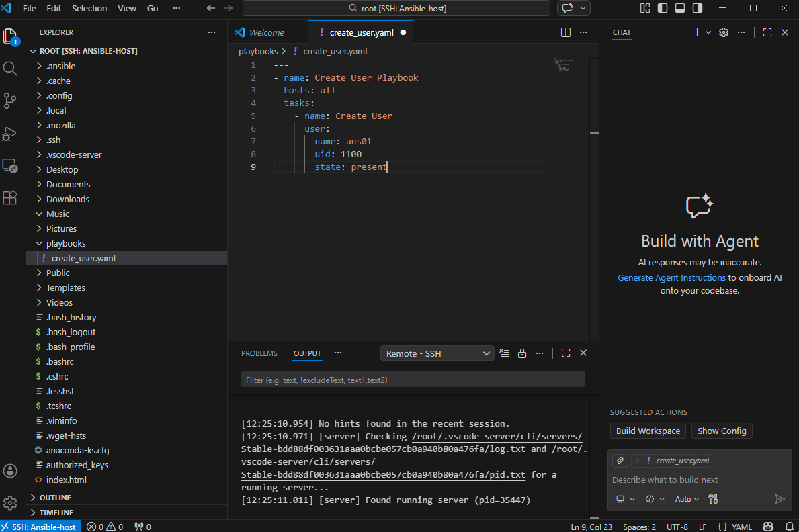Toggle primary side bar visibility
This screenshot has width=799, height=532.
(663, 8)
